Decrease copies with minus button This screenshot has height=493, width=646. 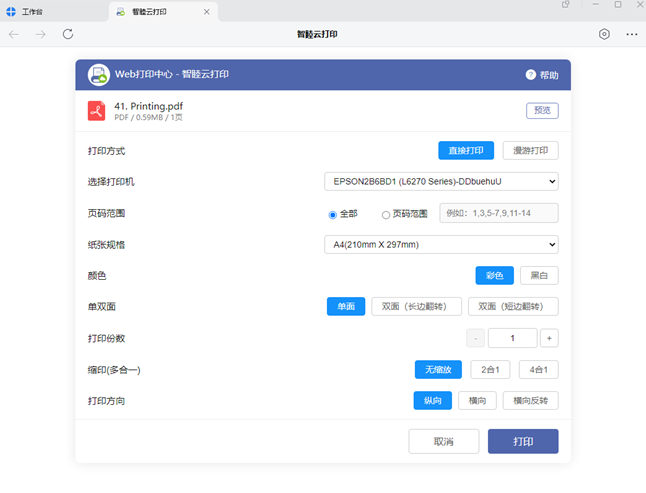pyautogui.click(x=475, y=338)
